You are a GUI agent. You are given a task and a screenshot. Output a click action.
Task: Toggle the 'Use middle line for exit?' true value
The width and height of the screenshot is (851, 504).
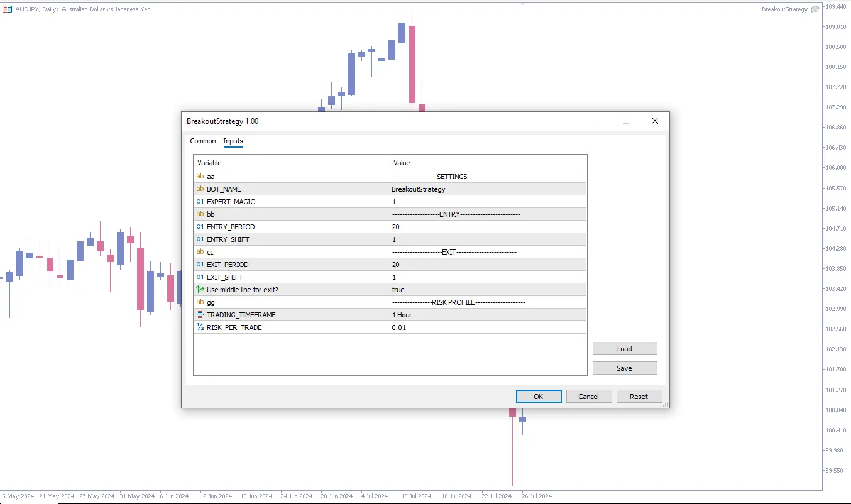pos(488,290)
